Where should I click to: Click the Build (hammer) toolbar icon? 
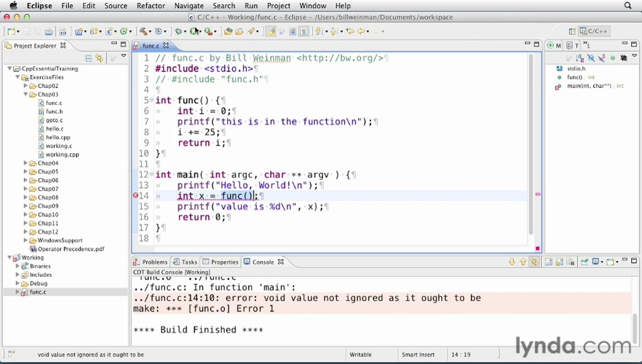pos(143,31)
